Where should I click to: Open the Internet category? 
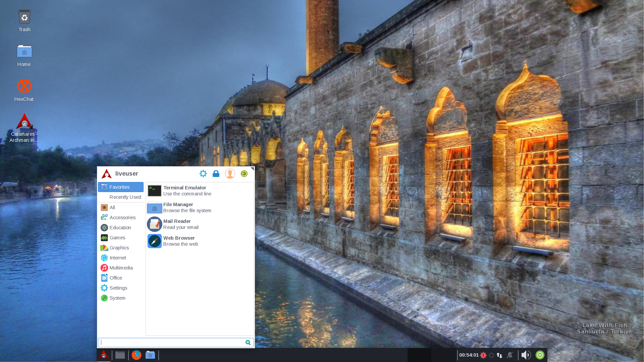121,258
